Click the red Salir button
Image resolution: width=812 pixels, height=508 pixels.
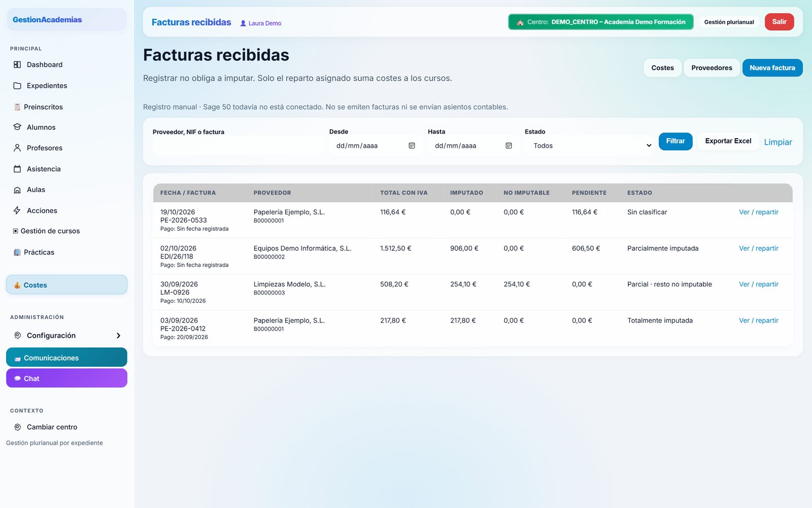click(x=780, y=22)
